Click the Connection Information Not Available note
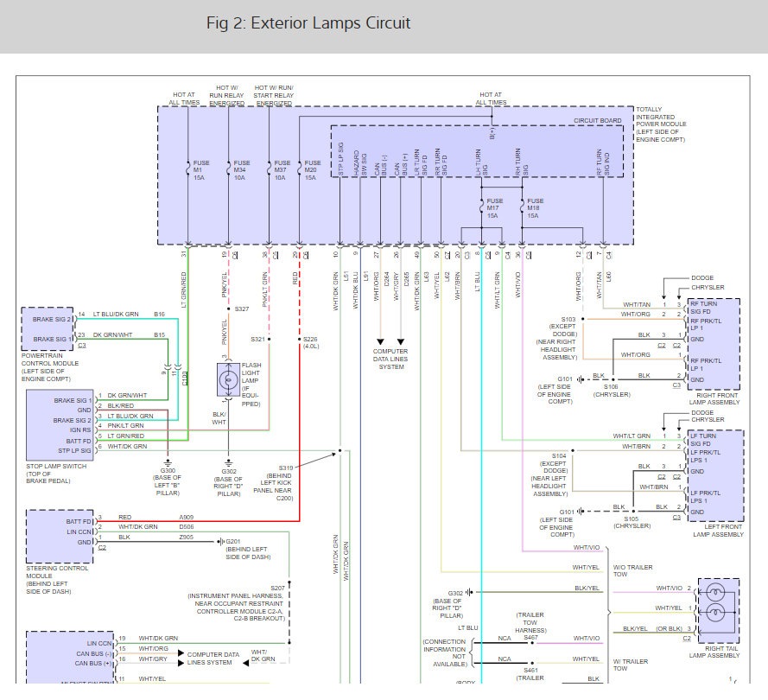 coord(445,653)
